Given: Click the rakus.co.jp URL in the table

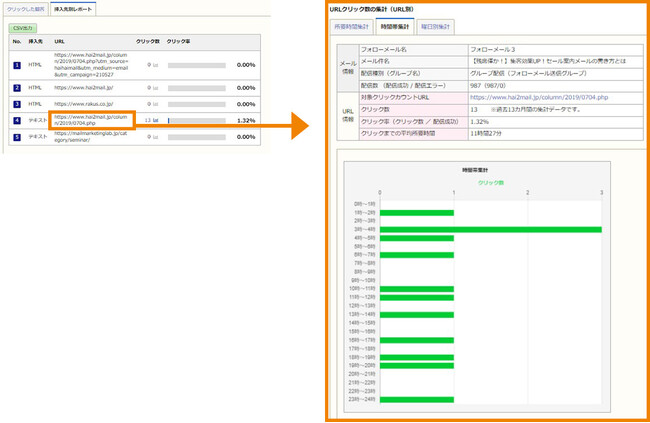Looking at the screenshot, I should tap(82, 103).
